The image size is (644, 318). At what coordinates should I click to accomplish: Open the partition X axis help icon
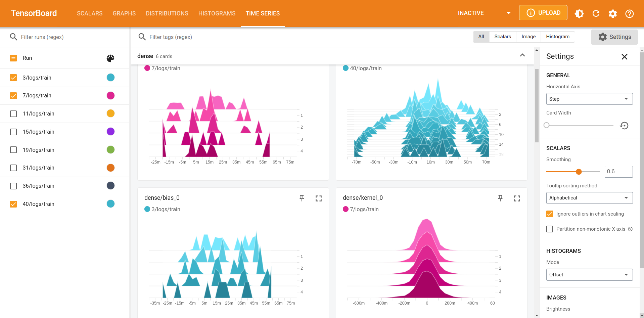[x=630, y=229]
